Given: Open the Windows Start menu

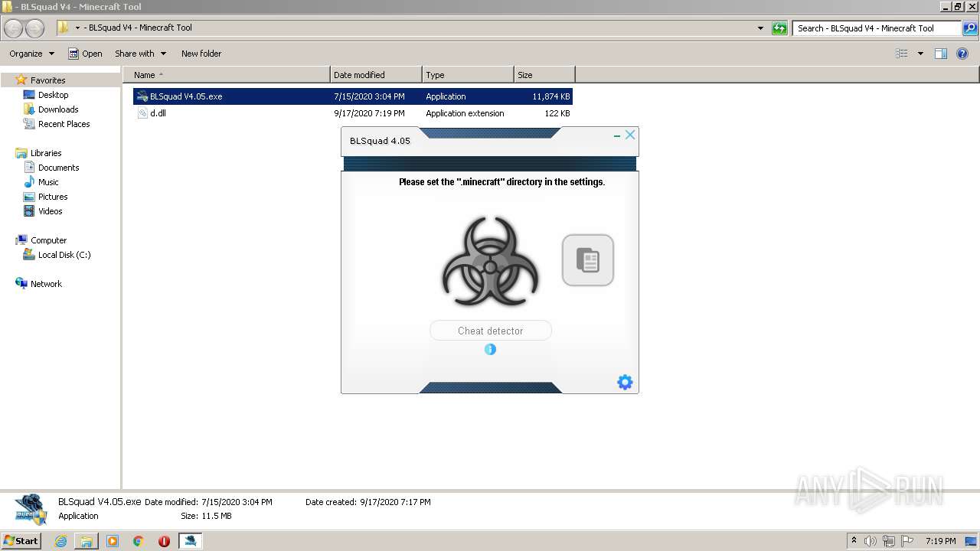Looking at the screenshot, I should tap(21, 540).
